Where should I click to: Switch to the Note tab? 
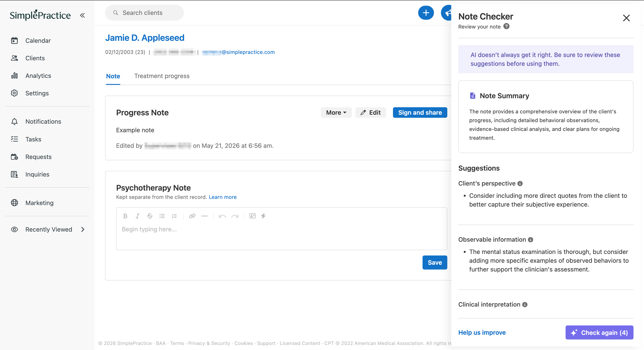(x=113, y=76)
